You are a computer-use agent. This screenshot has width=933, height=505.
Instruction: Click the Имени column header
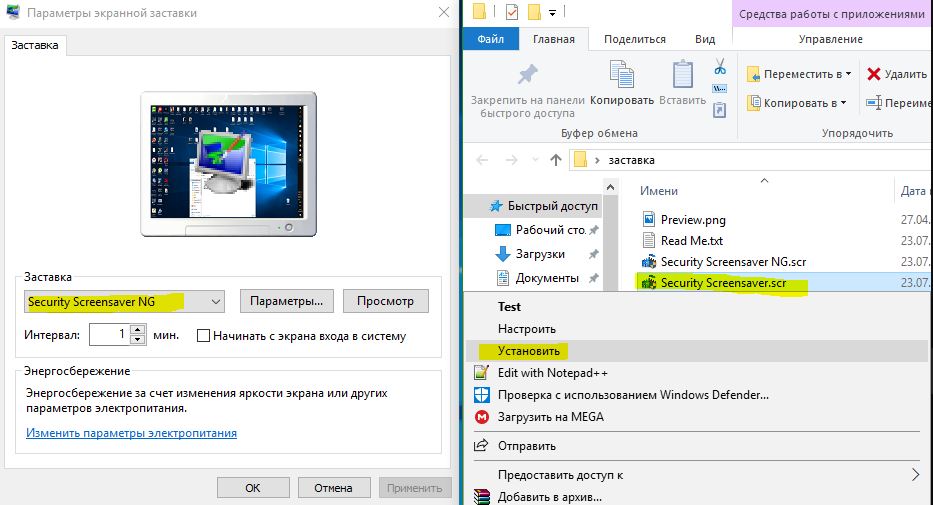659,190
